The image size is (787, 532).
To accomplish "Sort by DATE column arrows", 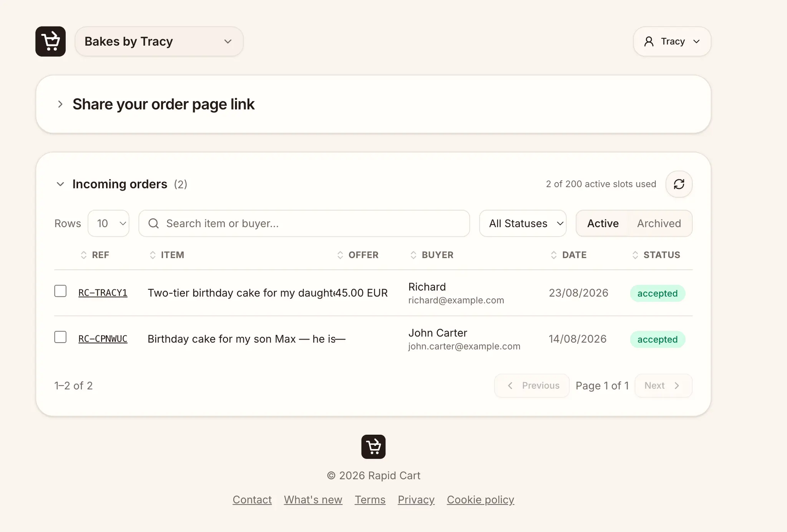I will tap(554, 255).
